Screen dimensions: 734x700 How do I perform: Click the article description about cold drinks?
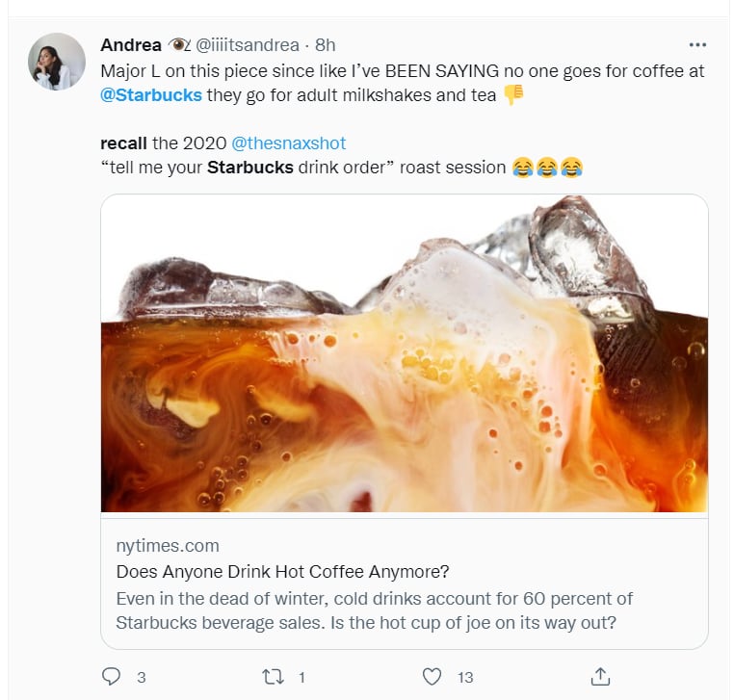pyautogui.click(x=375, y=610)
